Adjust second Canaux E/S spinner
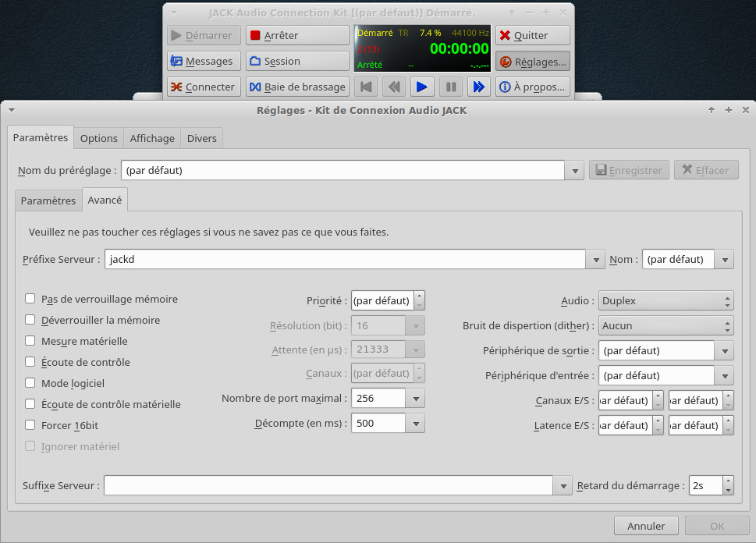Viewport: 756px width, 543px height. pyautogui.click(x=729, y=400)
